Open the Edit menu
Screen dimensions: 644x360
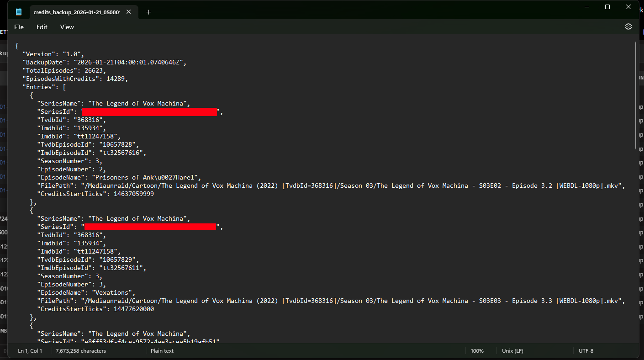[x=42, y=27]
